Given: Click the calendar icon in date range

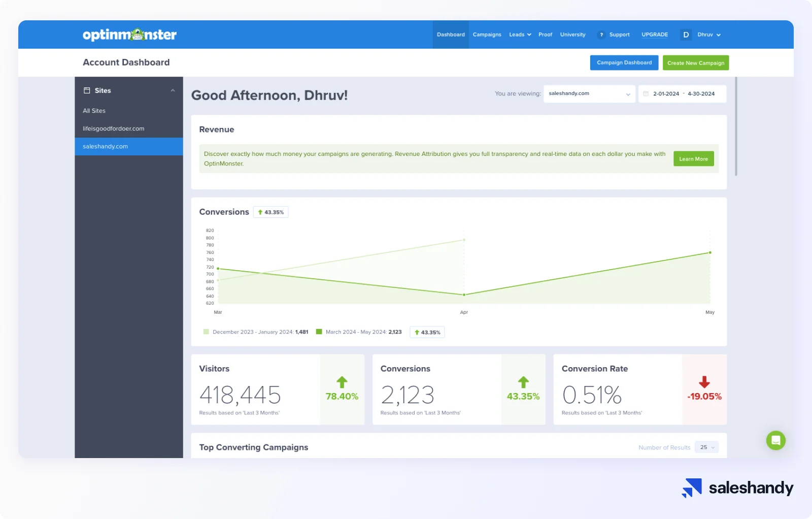Looking at the screenshot, I should 646,93.
